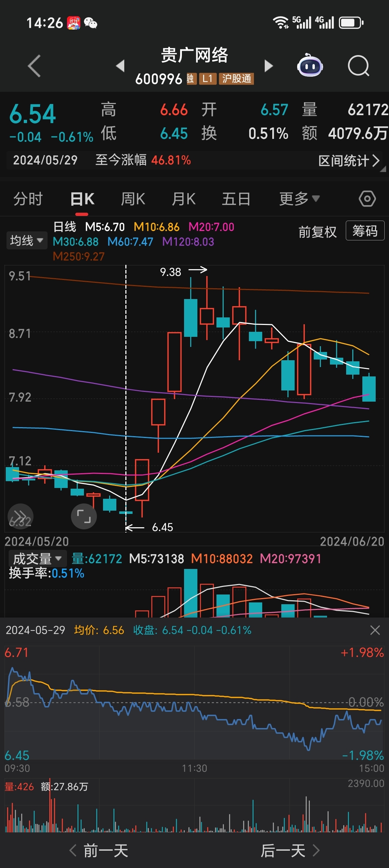Tap the L1 level badge
Viewport: 389px width, 868px height.
(x=207, y=78)
